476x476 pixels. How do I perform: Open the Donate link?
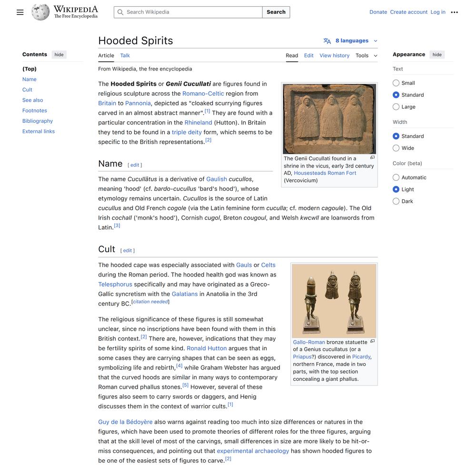[x=378, y=12]
